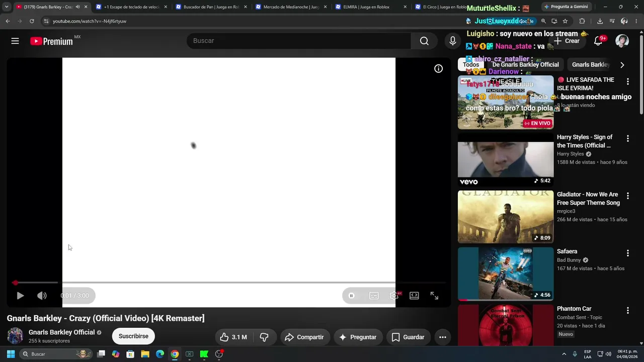This screenshot has height=362, width=644.
Task: Open the YouTube guide hamburger menu
Action: pyautogui.click(x=15, y=41)
